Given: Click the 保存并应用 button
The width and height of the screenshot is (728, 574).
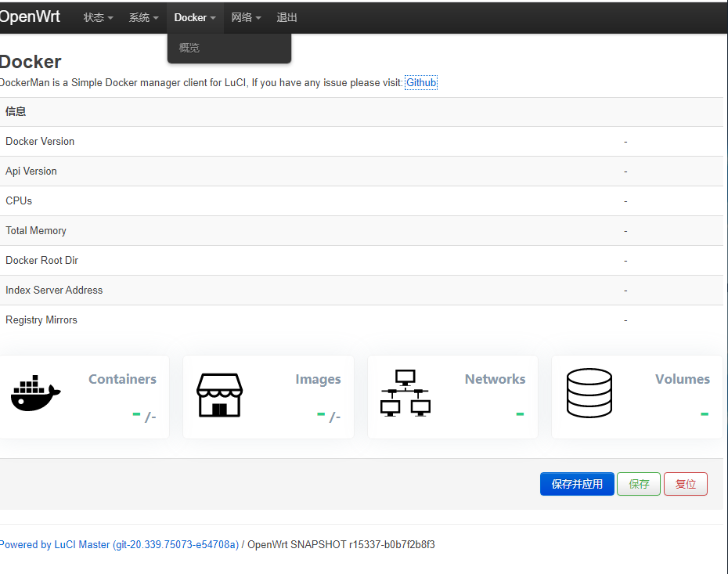Looking at the screenshot, I should pyautogui.click(x=577, y=483).
